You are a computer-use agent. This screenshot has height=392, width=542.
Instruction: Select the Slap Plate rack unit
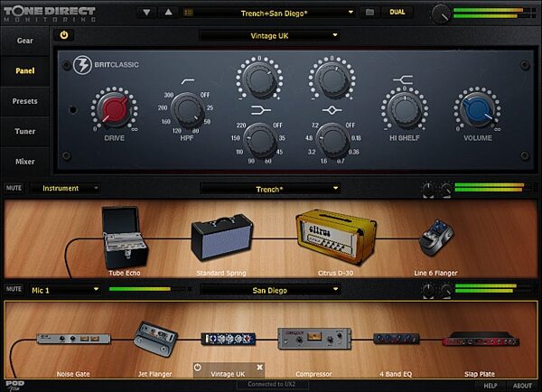481,339
